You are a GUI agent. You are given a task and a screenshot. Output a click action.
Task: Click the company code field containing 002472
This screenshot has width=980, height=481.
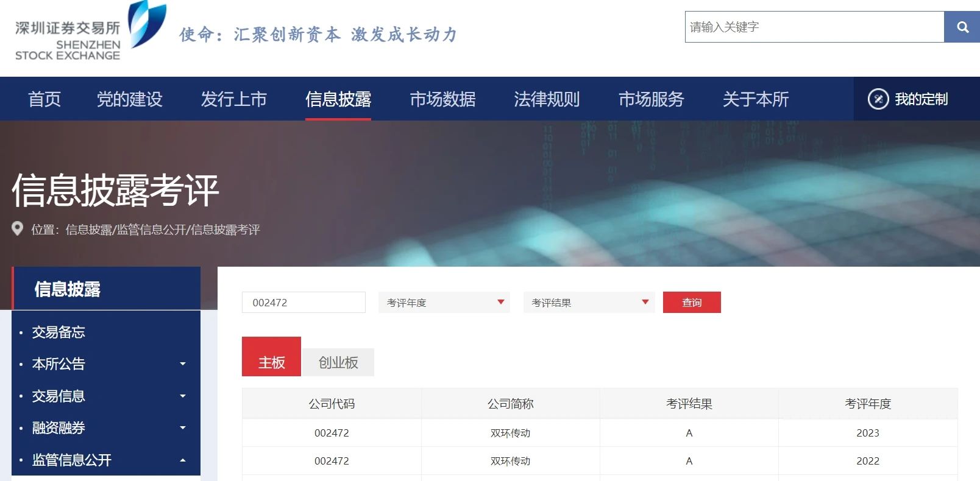[x=304, y=303]
